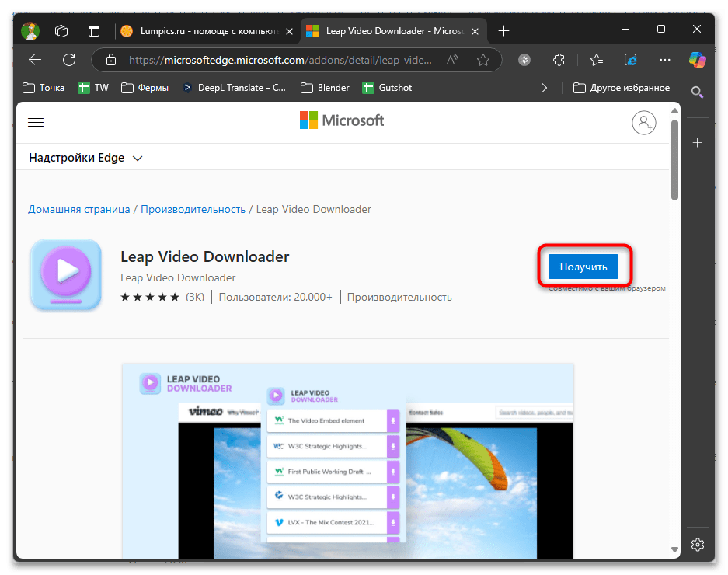Open Производительность category link beside users

click(x=399, y=298)
